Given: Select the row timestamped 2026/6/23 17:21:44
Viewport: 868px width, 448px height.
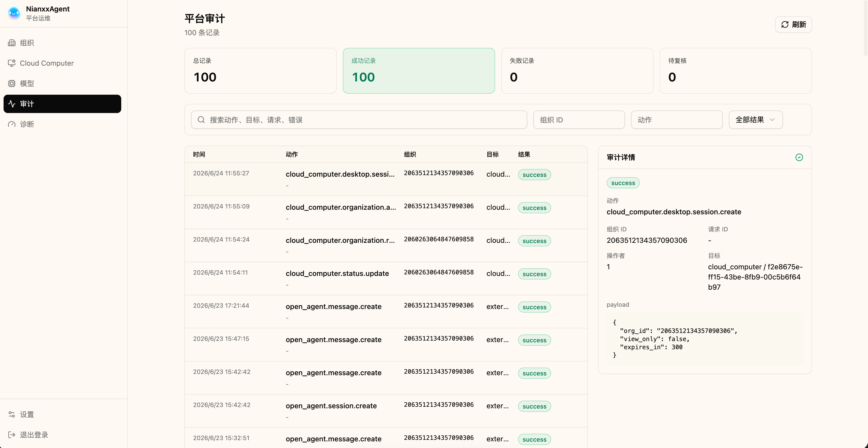Looking at the screenshot, I should pos(386,312).
